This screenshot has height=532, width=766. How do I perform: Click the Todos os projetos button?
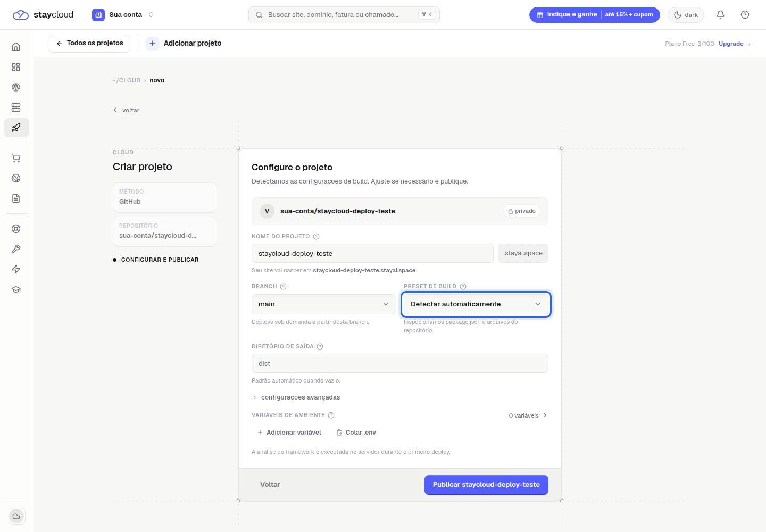pyautogui.click(x=90, y=44)
